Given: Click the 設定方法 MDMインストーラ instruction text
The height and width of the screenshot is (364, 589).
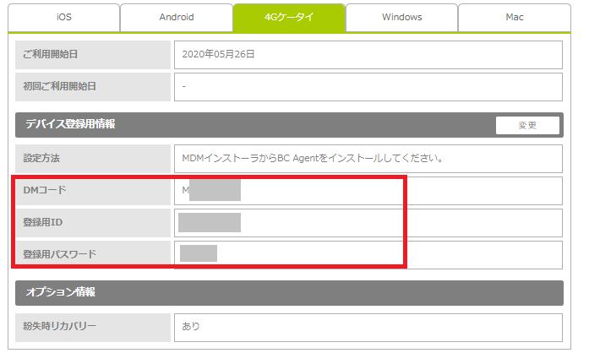Looking at the screenshot, I should 314,158.
